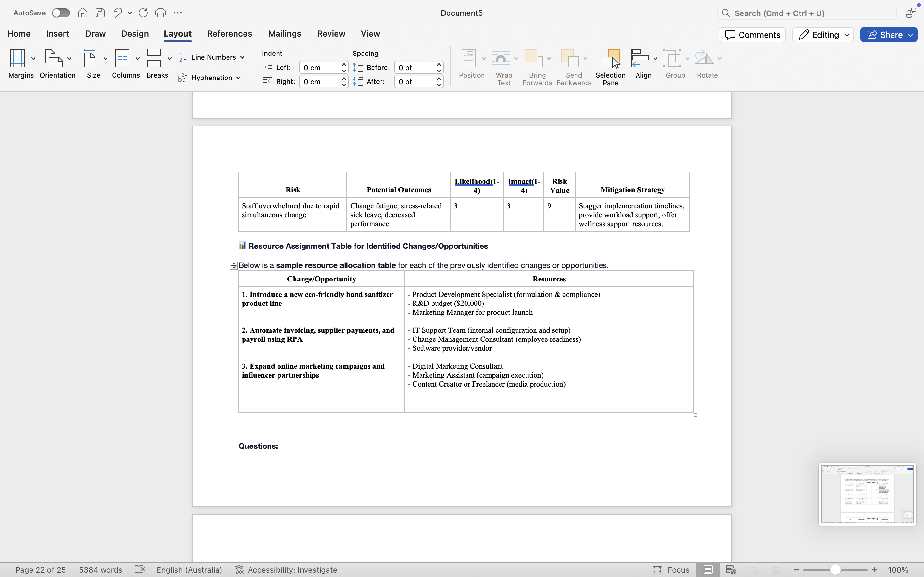Switch to the References tab
The height and width of the screenshot is (577, 924).
tap(229, 34)
